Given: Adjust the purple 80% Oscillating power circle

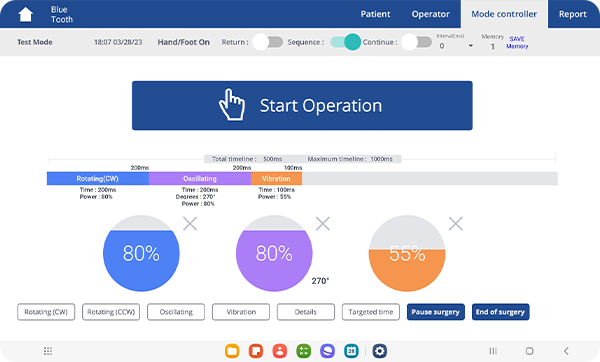Looking at the screenshot, I should [x=274, y=253].
